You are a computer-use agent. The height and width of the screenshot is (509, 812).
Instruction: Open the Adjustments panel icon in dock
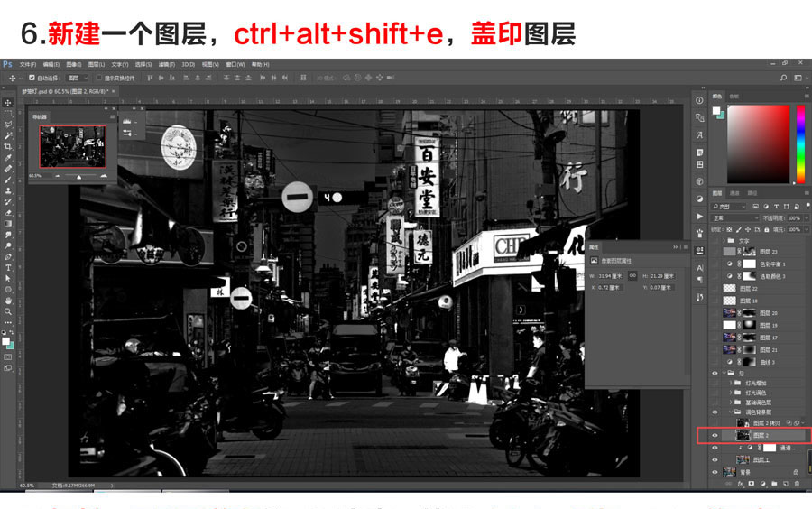[699, 199]
